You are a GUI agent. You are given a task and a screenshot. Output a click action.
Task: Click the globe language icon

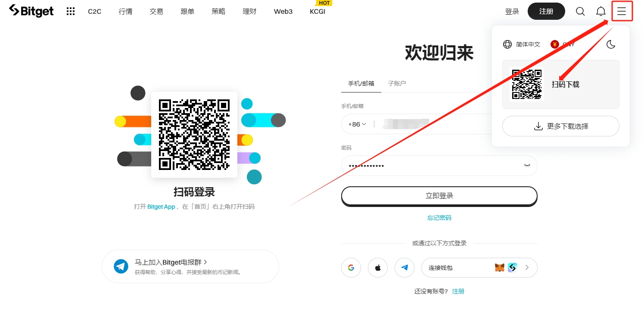(x=507, y=44)
